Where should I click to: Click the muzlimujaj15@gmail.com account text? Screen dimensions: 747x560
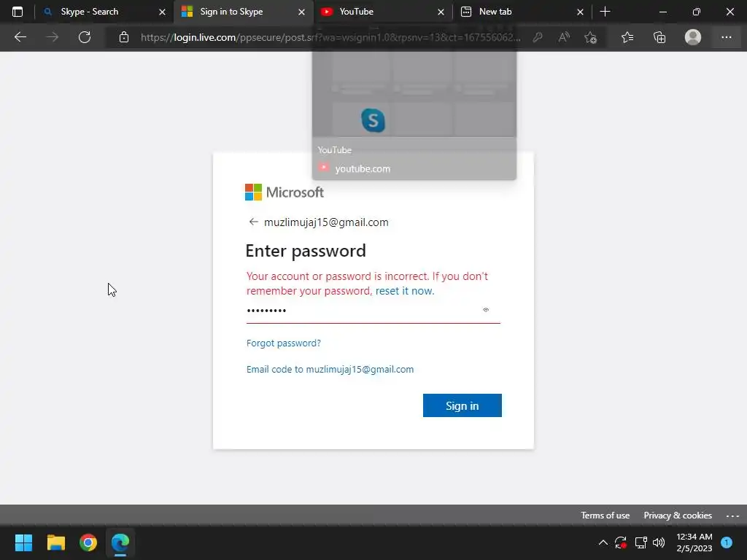pos(326,222)
